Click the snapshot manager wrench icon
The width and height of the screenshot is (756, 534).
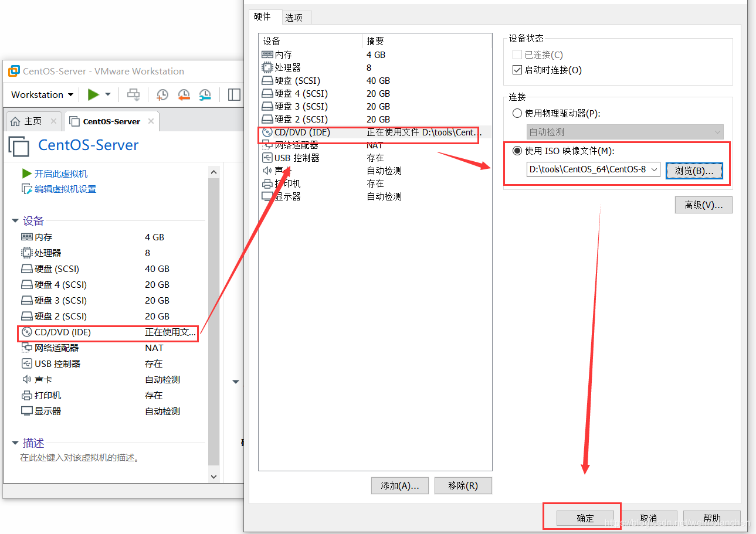pyautogui.click(x=205, y=94)
